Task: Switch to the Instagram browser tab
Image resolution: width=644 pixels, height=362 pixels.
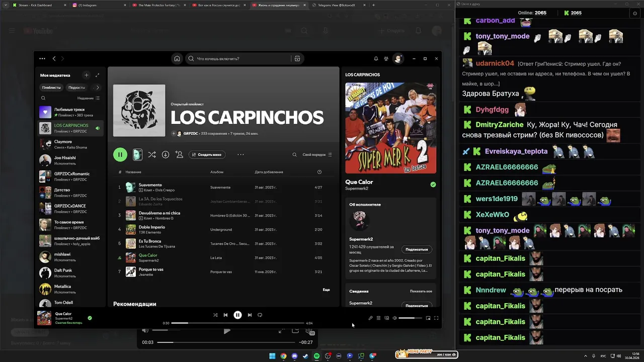Action: (x=100, y=5)
